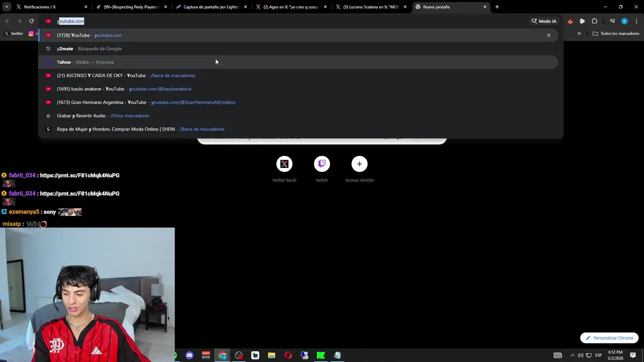Open the white square app taskbar icon
Screen dimensions: 644x362
tap(255, 355)
